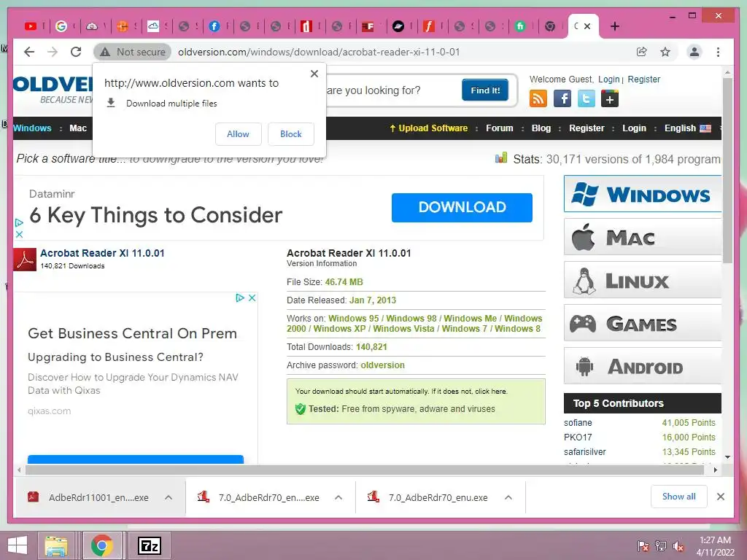The width and height of the screenshot is (747, 560).
Task: Open contributor sofiane profile
Action: [578, 423]
